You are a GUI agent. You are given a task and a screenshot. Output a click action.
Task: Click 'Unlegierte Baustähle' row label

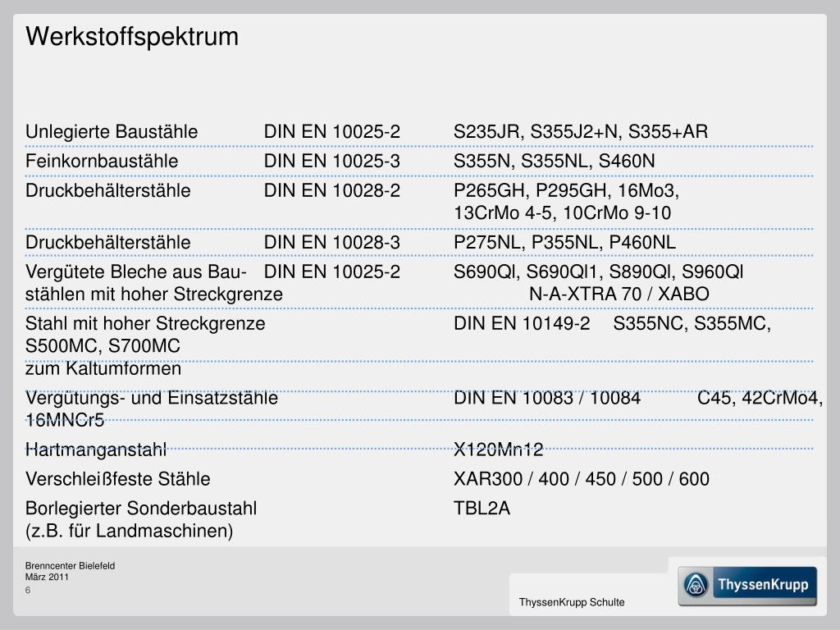point(112,132)
